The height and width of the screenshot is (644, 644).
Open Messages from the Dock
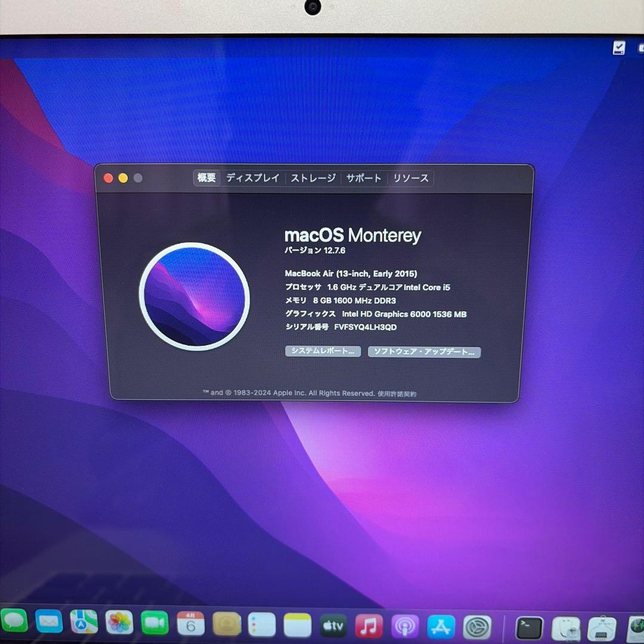(14, 621)
